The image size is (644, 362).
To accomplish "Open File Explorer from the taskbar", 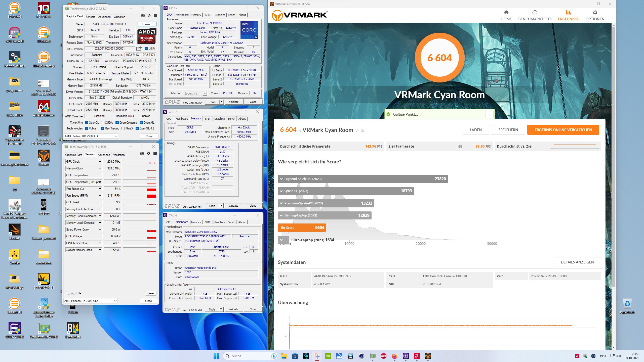I will tap(284, 356).
